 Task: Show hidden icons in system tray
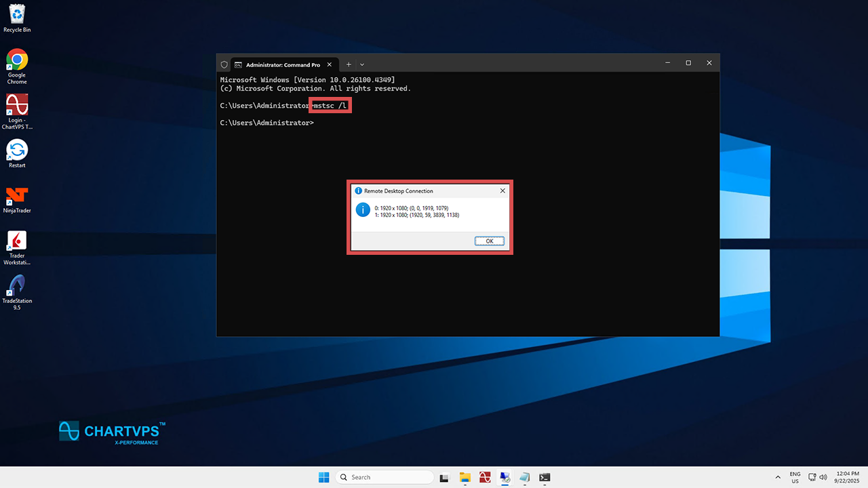click(x=778, y=477)
